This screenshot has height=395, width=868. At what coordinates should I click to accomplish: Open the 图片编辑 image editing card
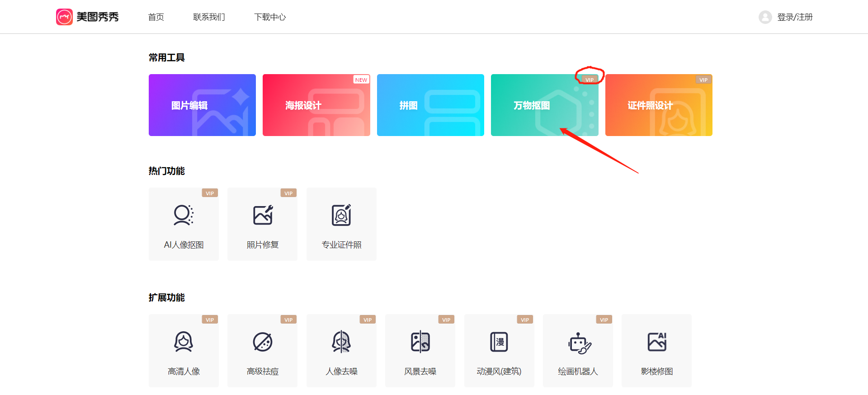pos(202,105)
